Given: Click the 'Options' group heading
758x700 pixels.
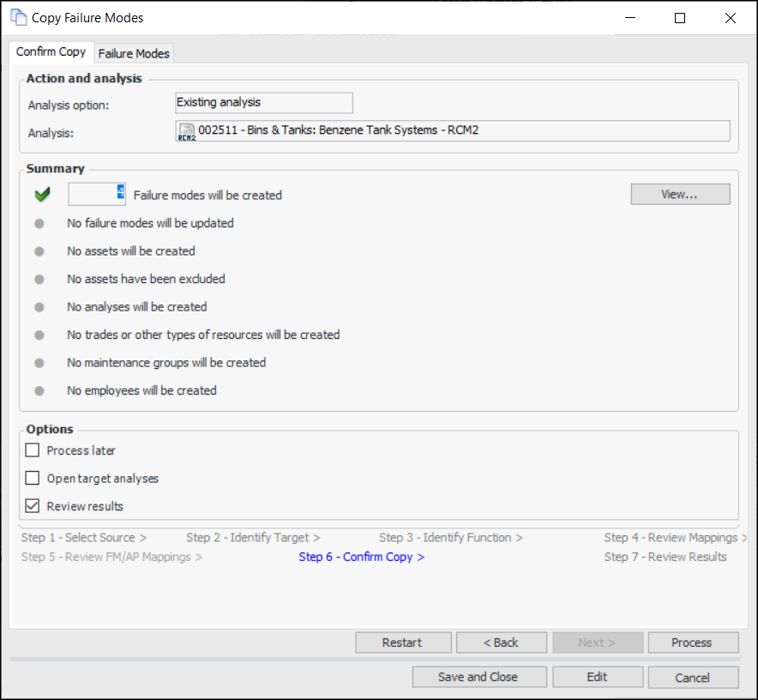Looking at the screenshot, I should click(50, 429).
